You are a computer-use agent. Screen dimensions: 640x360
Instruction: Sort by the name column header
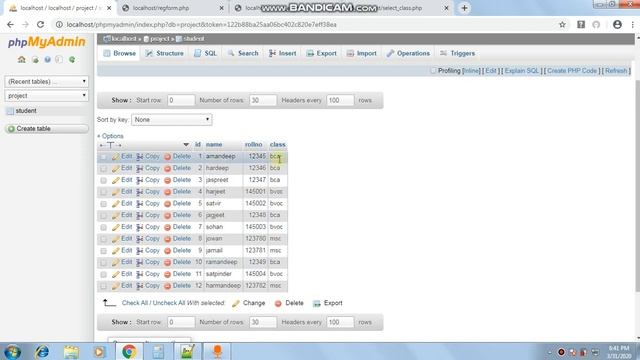[x=214, y=144]
